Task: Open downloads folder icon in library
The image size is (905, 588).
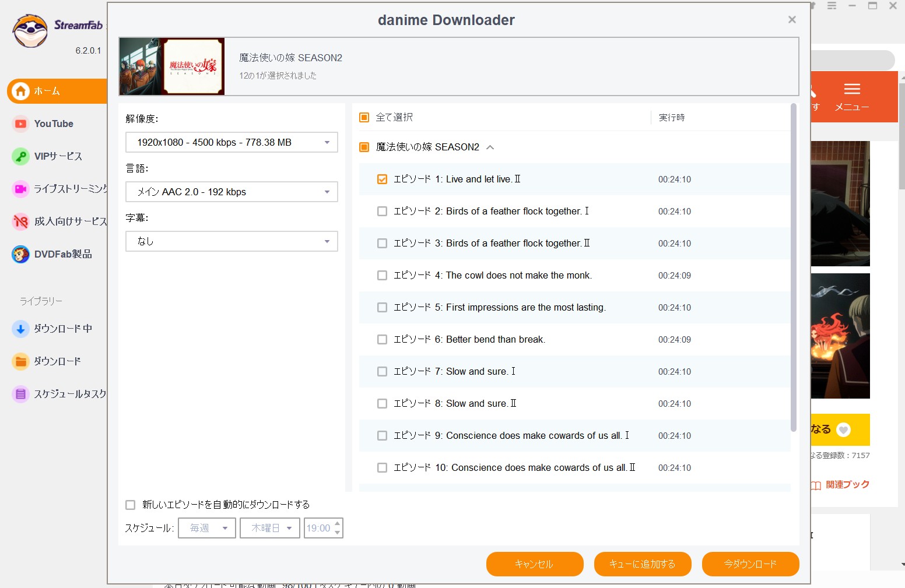Action: point(21,361)
